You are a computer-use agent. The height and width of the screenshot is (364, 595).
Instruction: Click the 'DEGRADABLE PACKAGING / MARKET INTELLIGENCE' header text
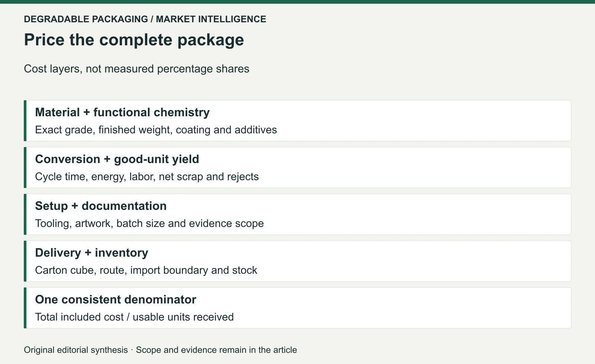pyautogui.click(x=145, y=19)
